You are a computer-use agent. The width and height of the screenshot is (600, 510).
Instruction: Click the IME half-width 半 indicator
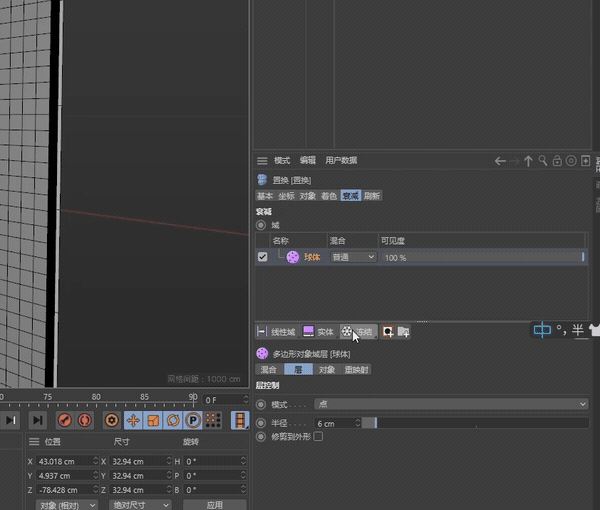tap(578, 330)
